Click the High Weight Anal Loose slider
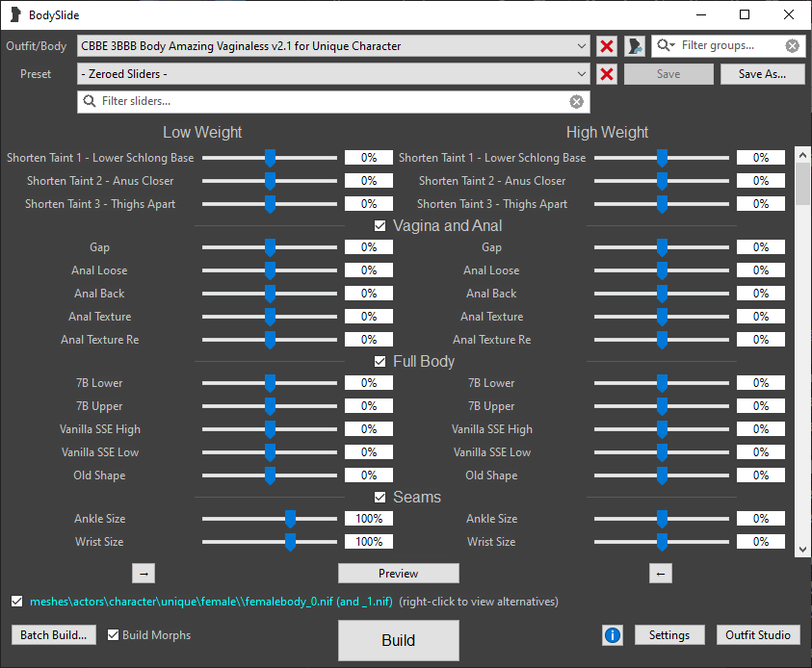The height and width of the screenshot is (668, 812). [x=662, y=270]
